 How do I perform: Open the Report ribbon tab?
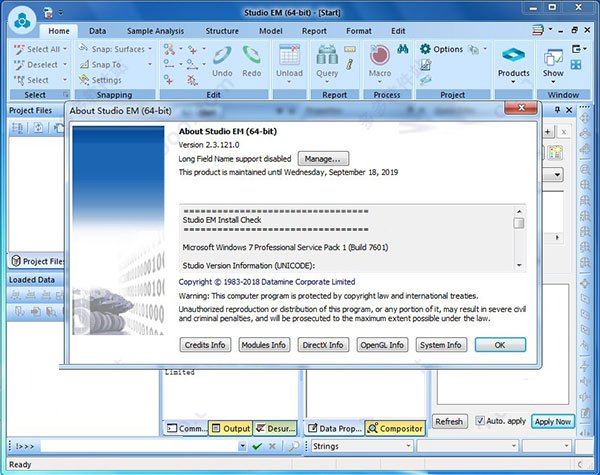[x=314, y=31]
